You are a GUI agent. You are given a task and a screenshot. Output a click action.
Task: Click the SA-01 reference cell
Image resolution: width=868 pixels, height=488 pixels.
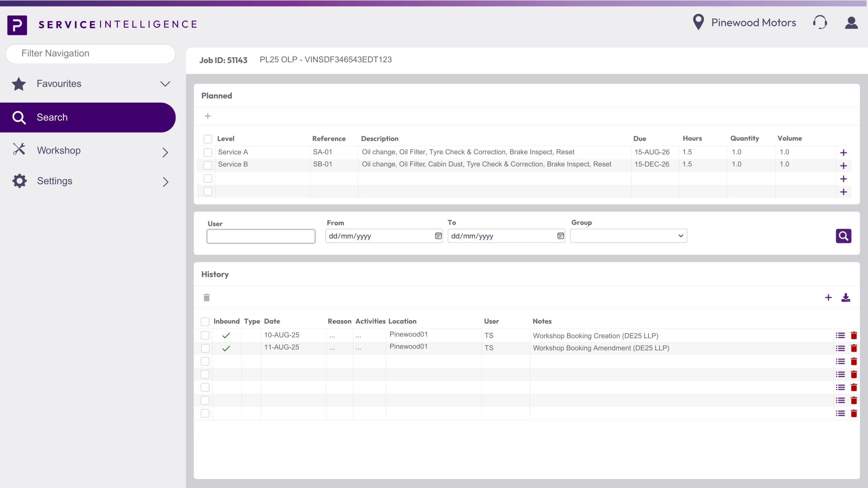322,152
